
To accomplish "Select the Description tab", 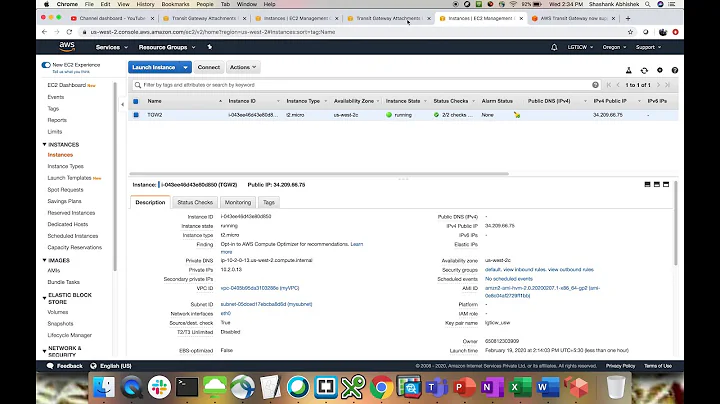I will [150, 202].
